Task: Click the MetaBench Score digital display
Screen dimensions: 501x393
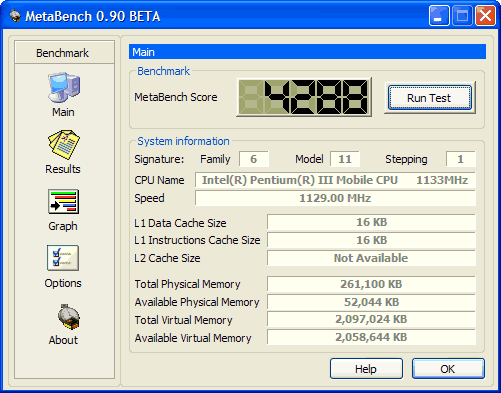Action: point(304,97)
